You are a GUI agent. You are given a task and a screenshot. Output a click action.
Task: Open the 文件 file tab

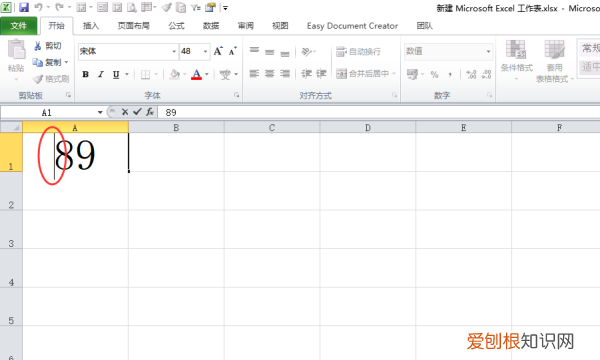18,26
